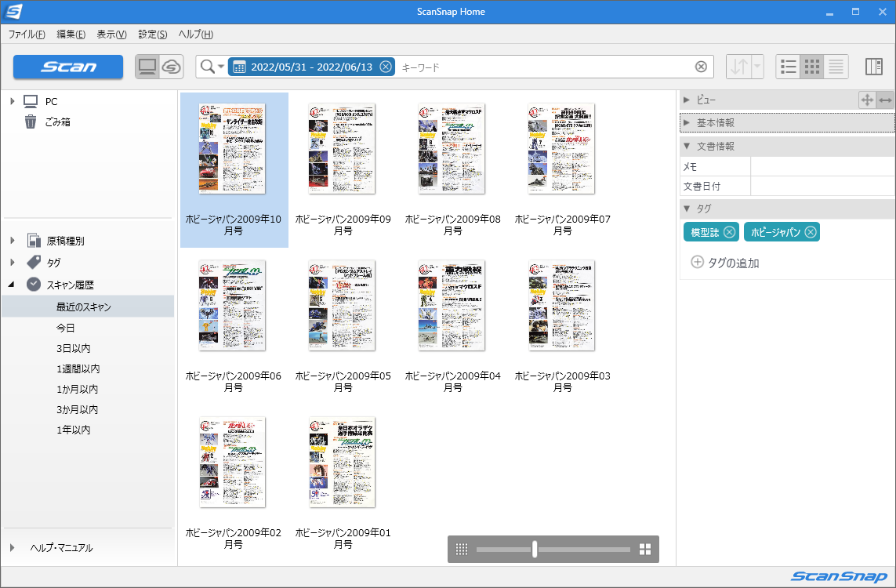This screenshot has height=588, width=896.
Task: Select ホビージャパン2009年02月号 thumbnail
Action: pos(233,462)
